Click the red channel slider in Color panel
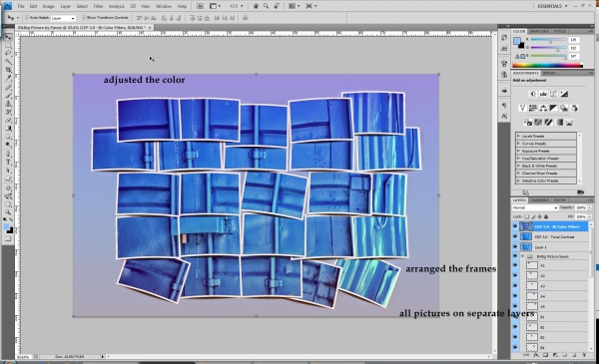The width and height of the screenshot is (599, 364). 548,40
